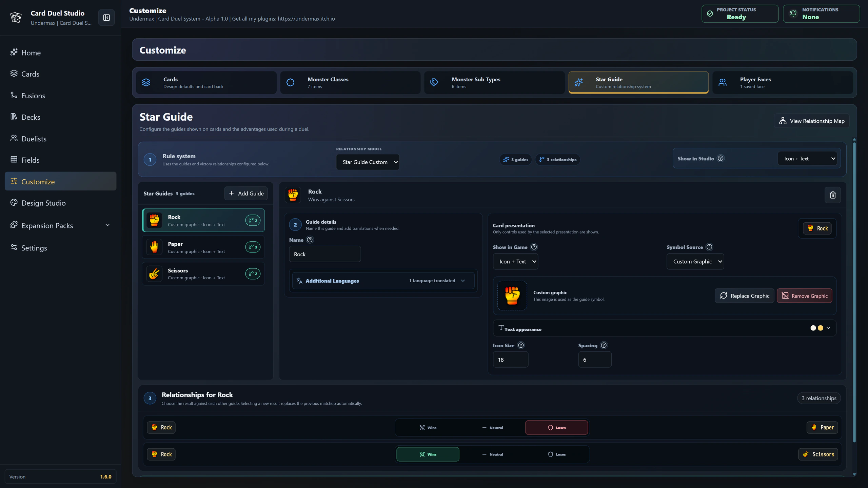Open help for Symbol Source
Image resolution: width=868 pixels, height=488 pixels.
tap(709, 247)
